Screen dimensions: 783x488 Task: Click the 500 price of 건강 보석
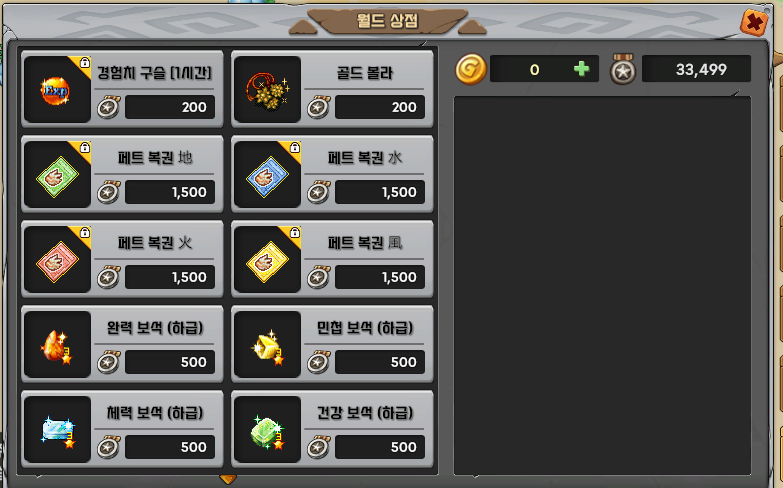pyautogui.click(x=380, y=447)
